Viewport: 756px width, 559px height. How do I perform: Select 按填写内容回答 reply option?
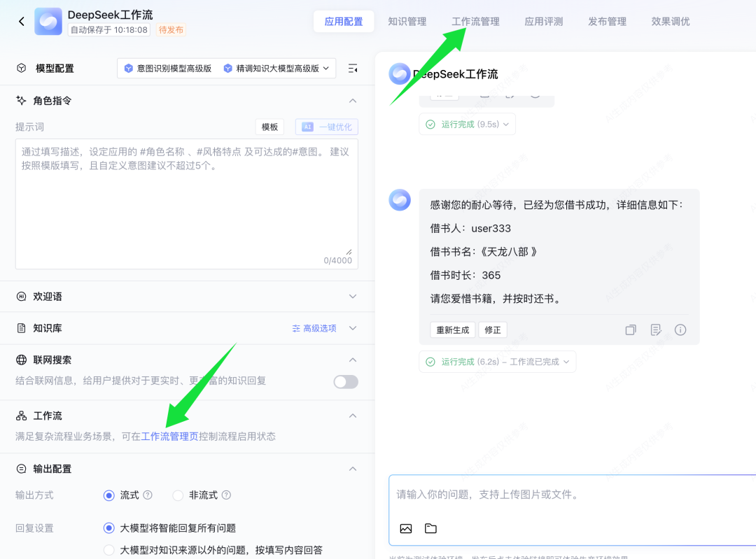pyautogui.click(x=109, y=550)
